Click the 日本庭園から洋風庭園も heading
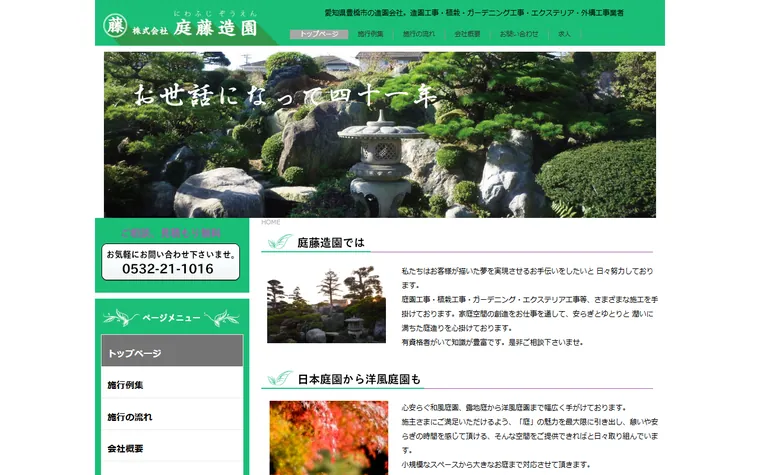The width and height of the screenshot is (760, 475). point(359,379)
